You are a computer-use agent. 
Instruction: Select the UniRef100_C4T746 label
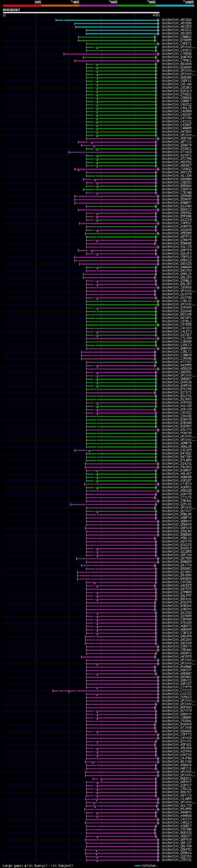[177, 118]
